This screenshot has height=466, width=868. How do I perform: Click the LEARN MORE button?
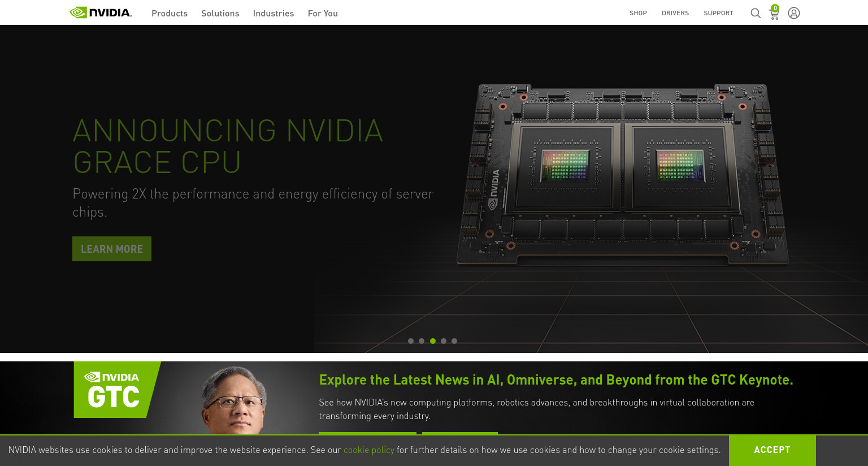[x=112, y=249]
